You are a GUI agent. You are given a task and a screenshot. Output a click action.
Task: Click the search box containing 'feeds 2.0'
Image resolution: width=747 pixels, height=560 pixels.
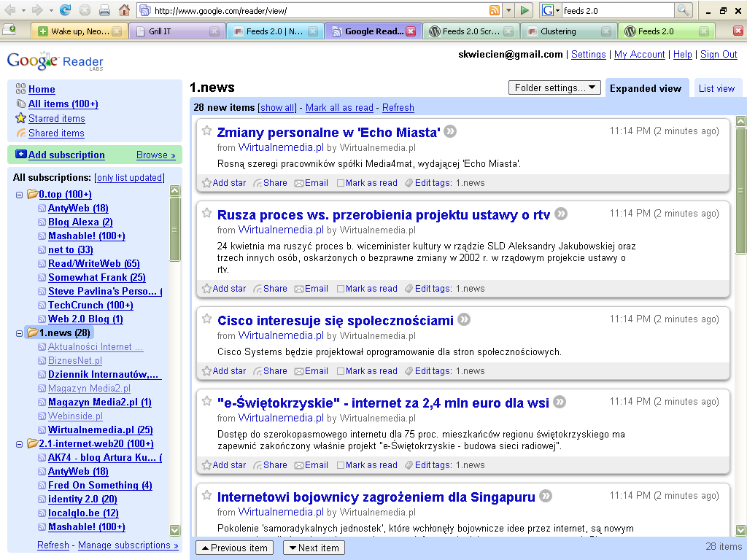click(x=617, y=10)
